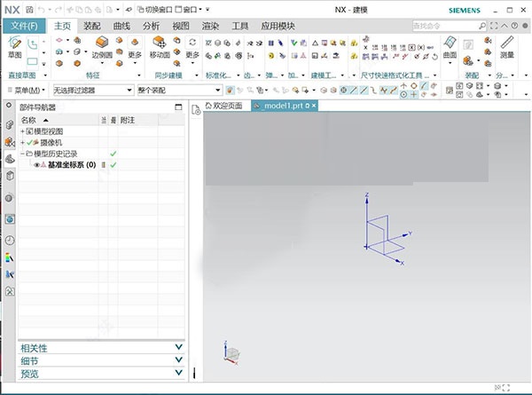This screenshot has height=395, width=532.
Task: Toggle the green check in the 模型历史记录 row
Action: tap(113, 154)
